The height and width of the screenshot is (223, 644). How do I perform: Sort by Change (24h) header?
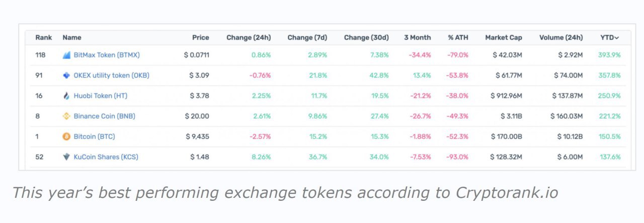coord(249,38)
